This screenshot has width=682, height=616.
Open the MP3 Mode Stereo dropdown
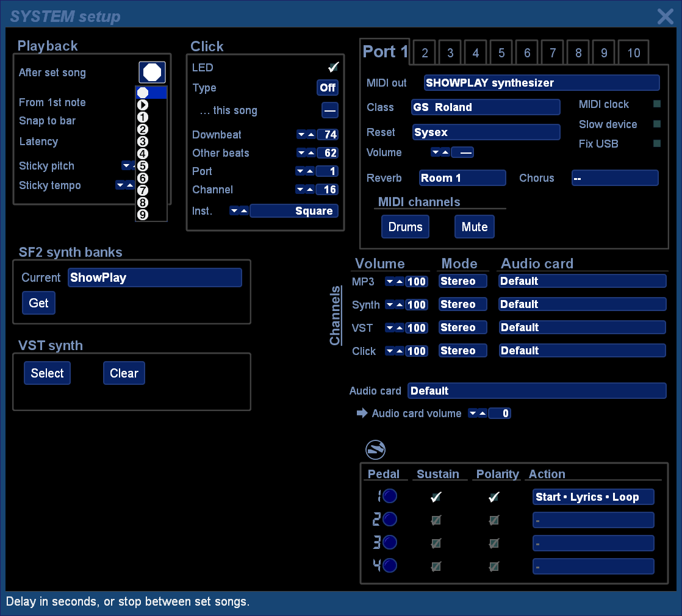[x=462, y=281]
